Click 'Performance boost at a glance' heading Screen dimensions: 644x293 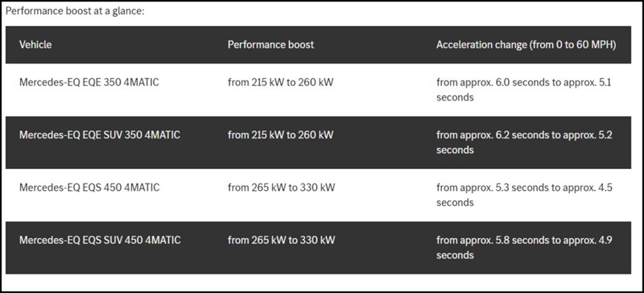[x=75, y=11]
